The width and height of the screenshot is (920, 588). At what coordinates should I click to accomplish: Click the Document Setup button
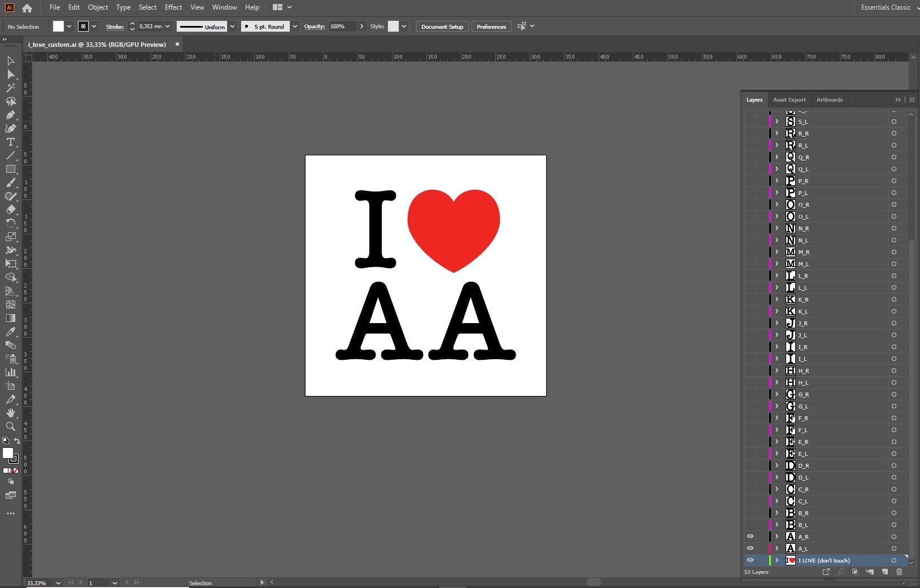pos(442,27)
